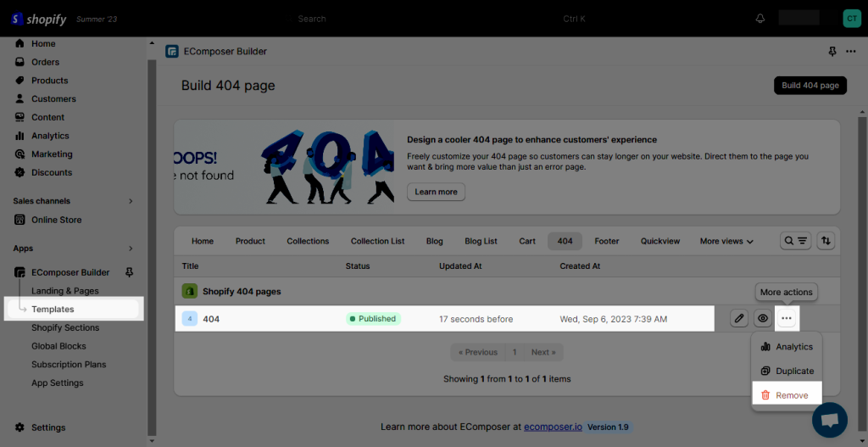The width and height of the screenshot is (868, 447).
Task: Switch to the Blog tab
Action: (435, 241)
